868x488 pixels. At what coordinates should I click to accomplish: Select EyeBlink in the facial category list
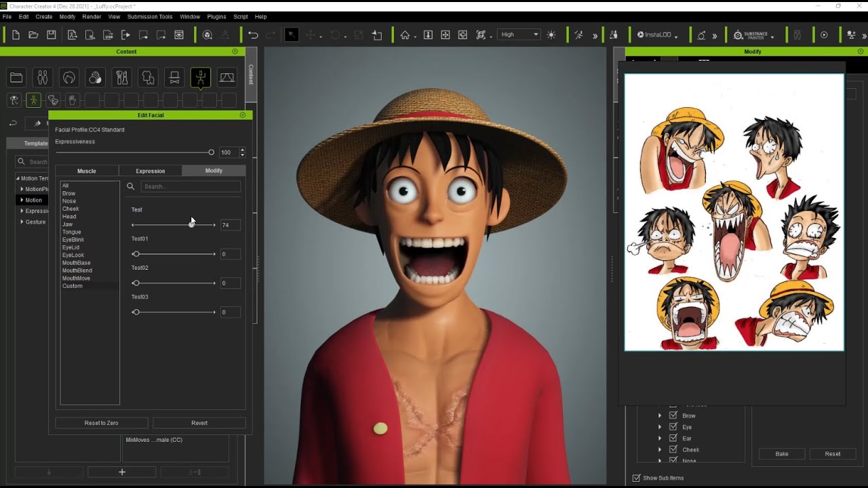73,240
